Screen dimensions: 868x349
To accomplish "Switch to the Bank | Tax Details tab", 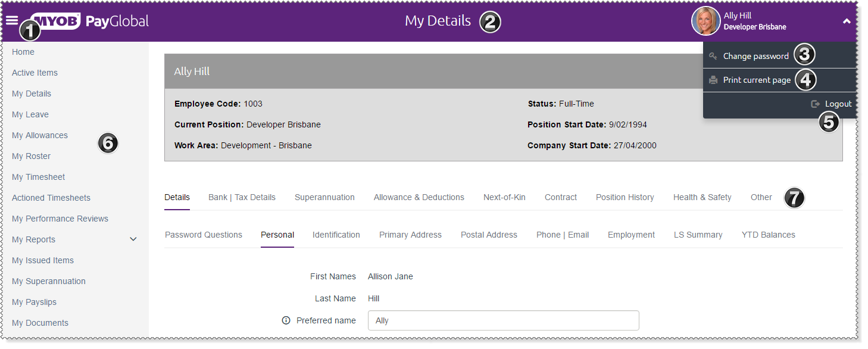I will tap(242, 197).
